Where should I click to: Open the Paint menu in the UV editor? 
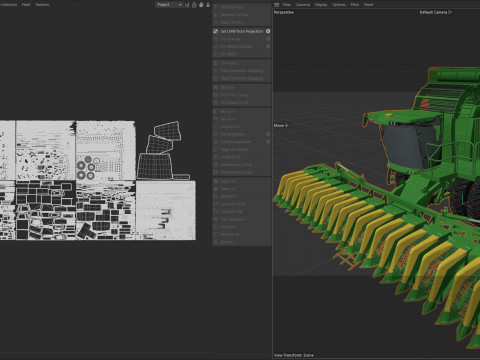[x=26, y=5]
